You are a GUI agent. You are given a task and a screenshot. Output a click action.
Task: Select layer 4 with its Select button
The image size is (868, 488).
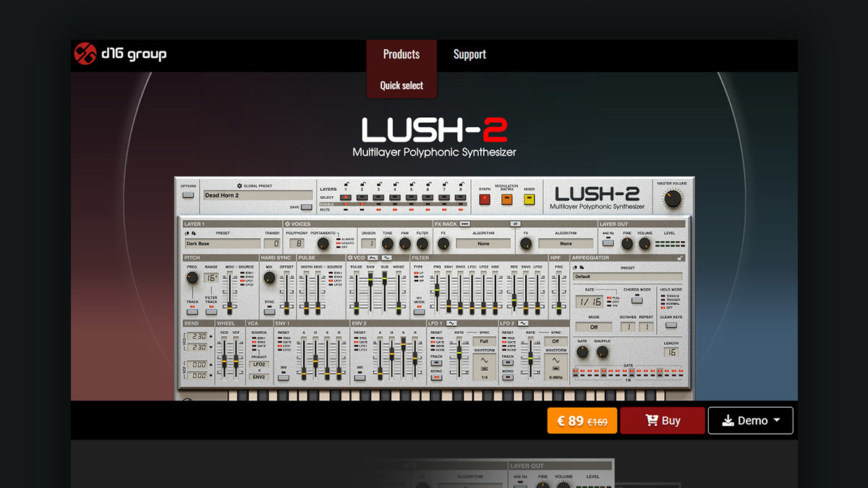tap(395, 197)
